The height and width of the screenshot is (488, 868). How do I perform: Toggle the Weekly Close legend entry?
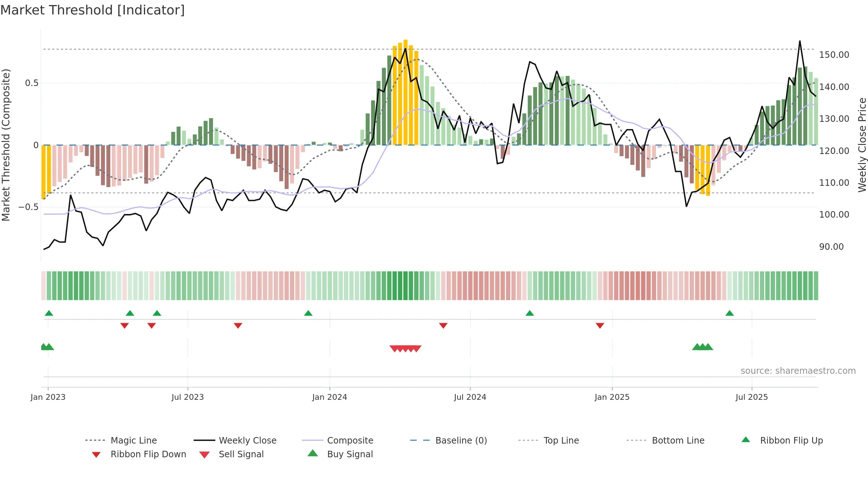(235, 440)
